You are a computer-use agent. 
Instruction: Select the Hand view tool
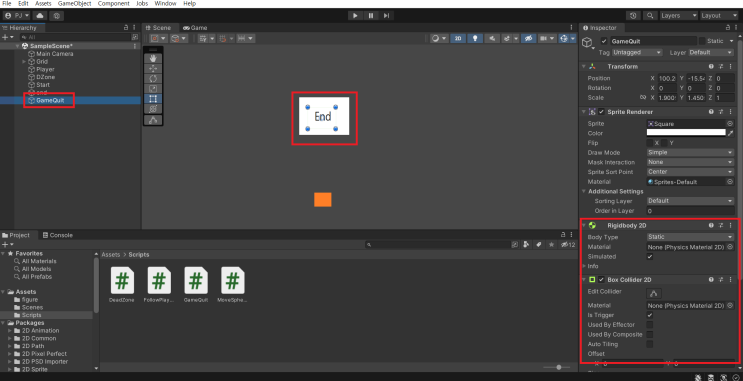(153, 58)
